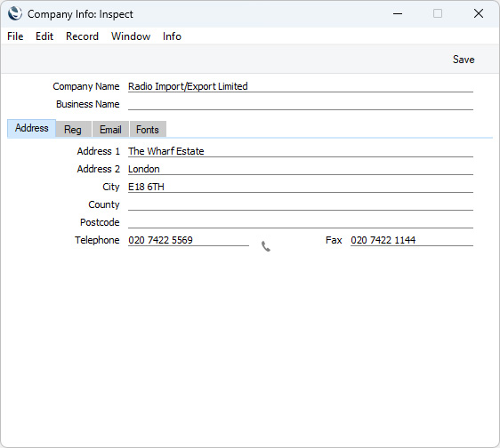The image size is (500, 448).
Task: Focus the empty County field
Action: click(301, 204)
